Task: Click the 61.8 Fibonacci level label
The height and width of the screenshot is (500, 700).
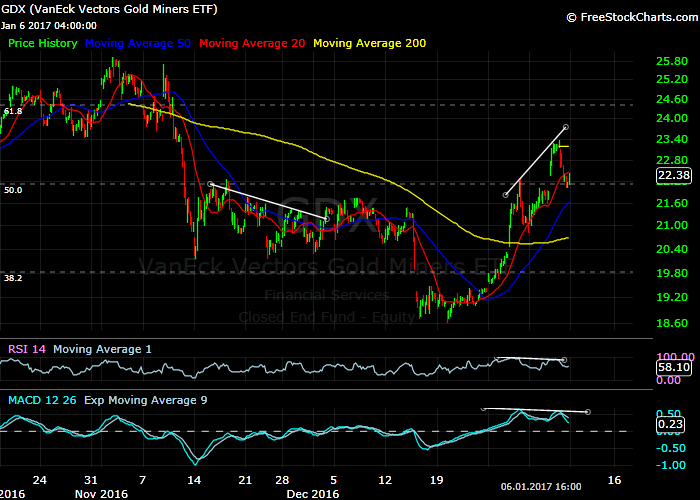Action: [x=13, y=111]
